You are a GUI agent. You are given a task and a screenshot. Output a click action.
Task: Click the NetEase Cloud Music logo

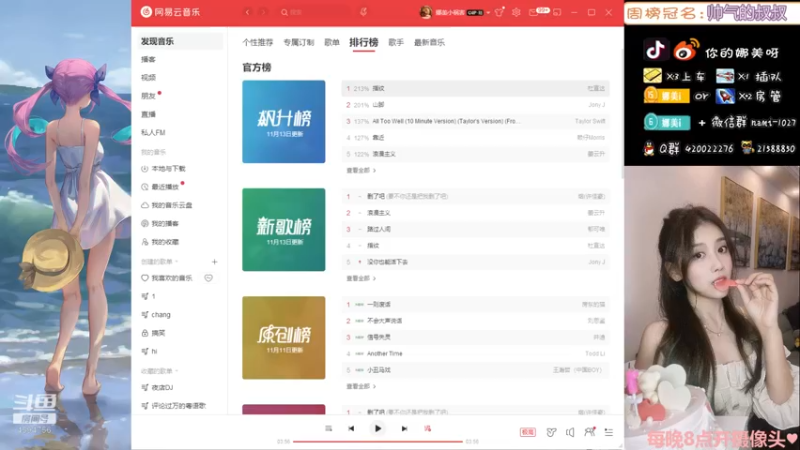(170, 12)
